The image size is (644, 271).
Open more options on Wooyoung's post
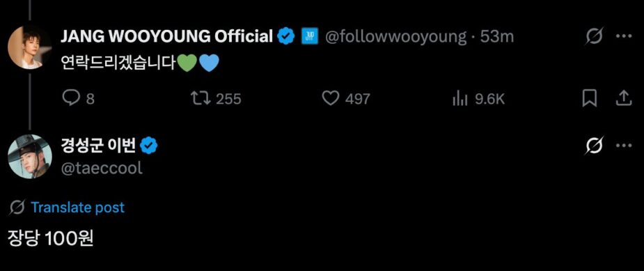624,37
